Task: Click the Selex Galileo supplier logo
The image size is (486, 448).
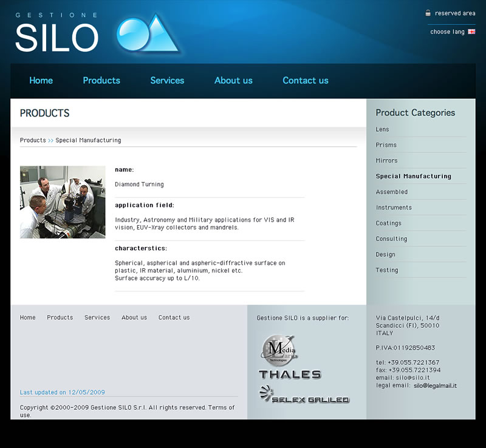Action: [304, 394]
